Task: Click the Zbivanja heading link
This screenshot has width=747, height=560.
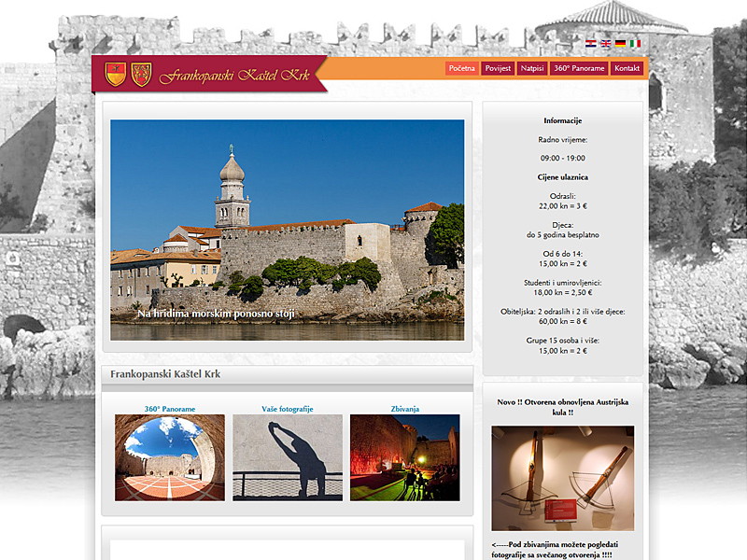Action: coord(405,409)
